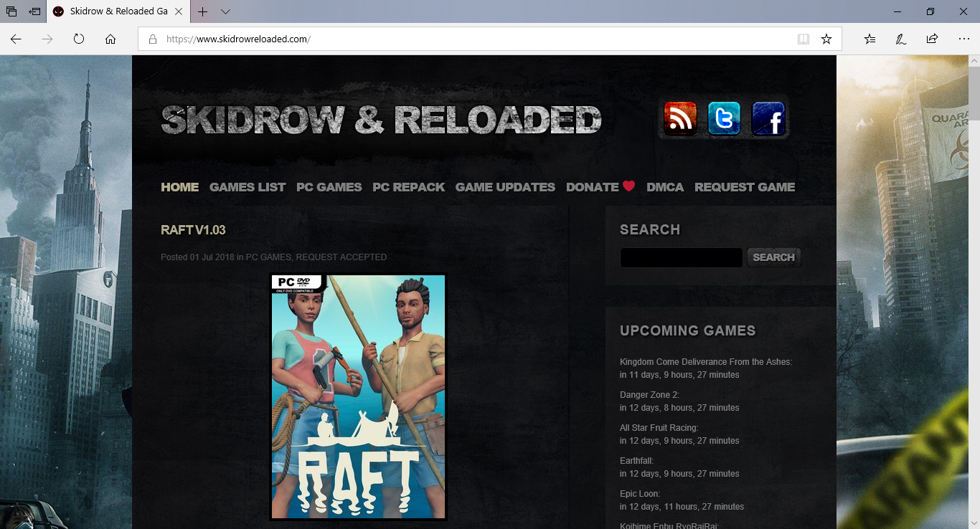
Task: Open the Add notes pen tool
Action: click(901, 39)
